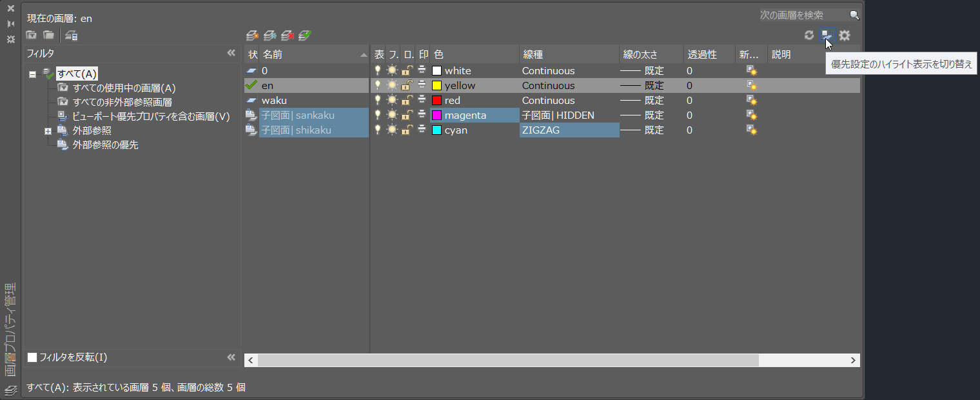Open the Layer States Manager icon
This screenshot has width=980, height=400.
pos(71,35)
